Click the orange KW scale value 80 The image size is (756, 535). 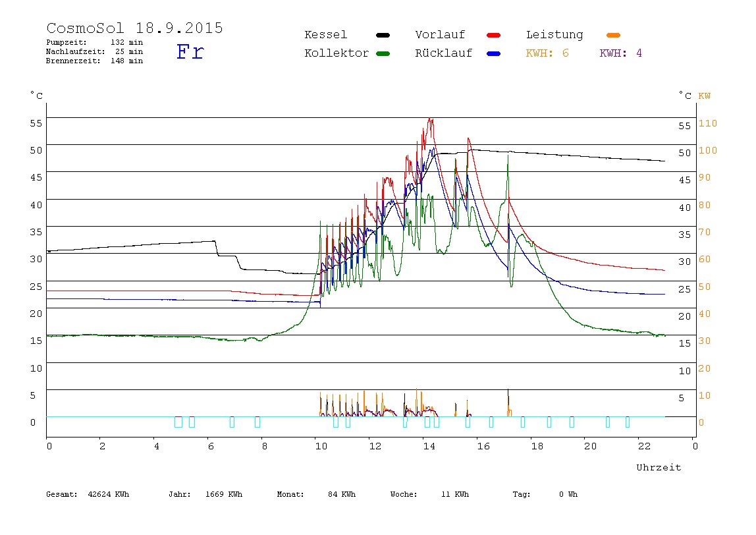pyautogui.click(x=705, y=205)
